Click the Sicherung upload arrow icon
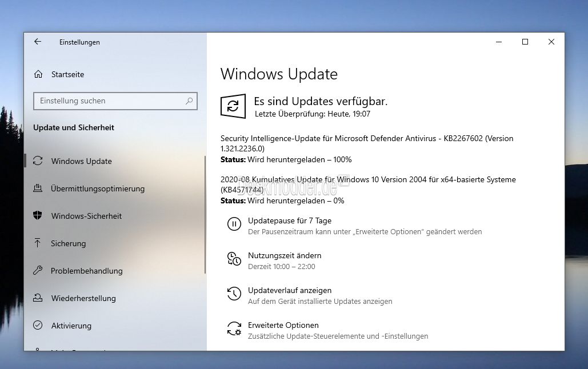The height and width of the screenshot is (369, 588). tap(38, 243)
